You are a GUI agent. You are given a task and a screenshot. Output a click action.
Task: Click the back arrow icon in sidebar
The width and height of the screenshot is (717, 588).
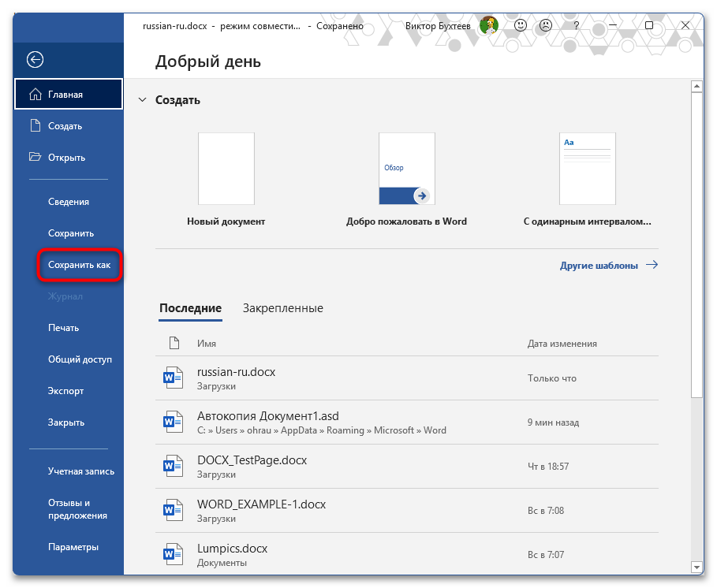click(x=35, y=59)
